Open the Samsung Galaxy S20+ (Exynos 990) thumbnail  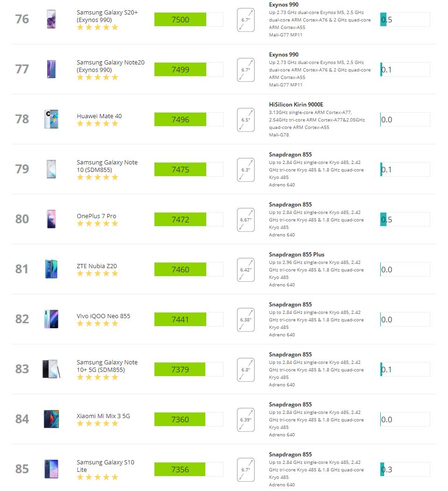point(51,19)
